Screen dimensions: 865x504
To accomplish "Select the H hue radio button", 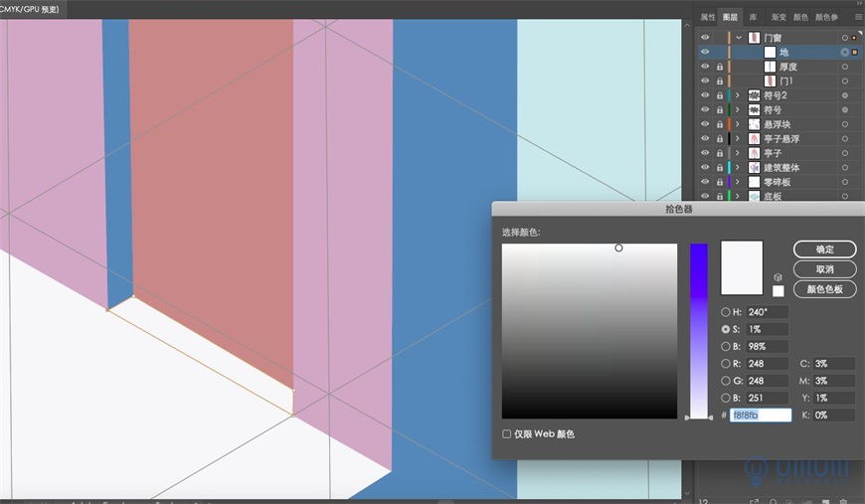I will (726, 313).
